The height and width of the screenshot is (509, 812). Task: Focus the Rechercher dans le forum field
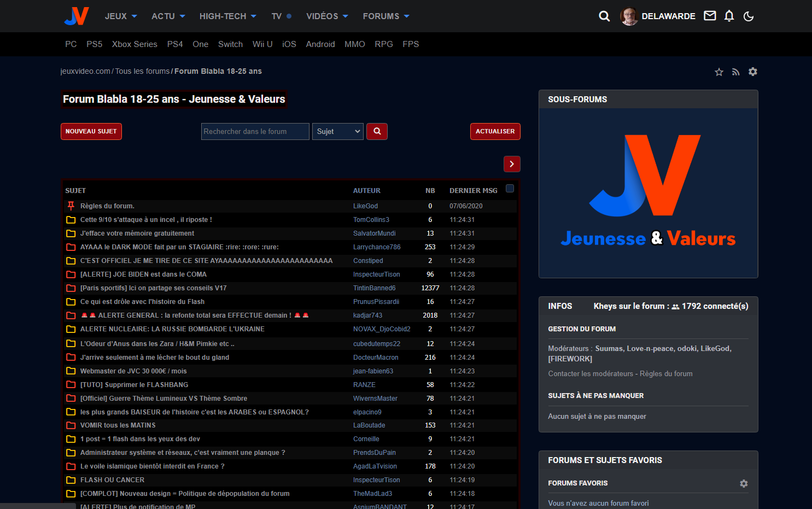[x=255, y=131]
